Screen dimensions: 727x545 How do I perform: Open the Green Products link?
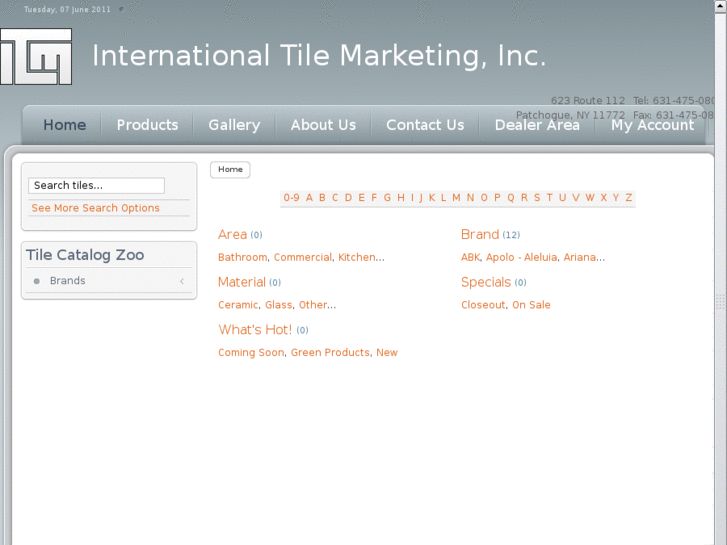330,353
